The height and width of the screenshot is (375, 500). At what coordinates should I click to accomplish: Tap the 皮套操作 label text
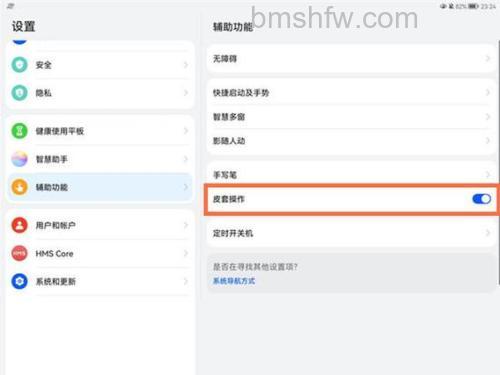pos(229,199)
